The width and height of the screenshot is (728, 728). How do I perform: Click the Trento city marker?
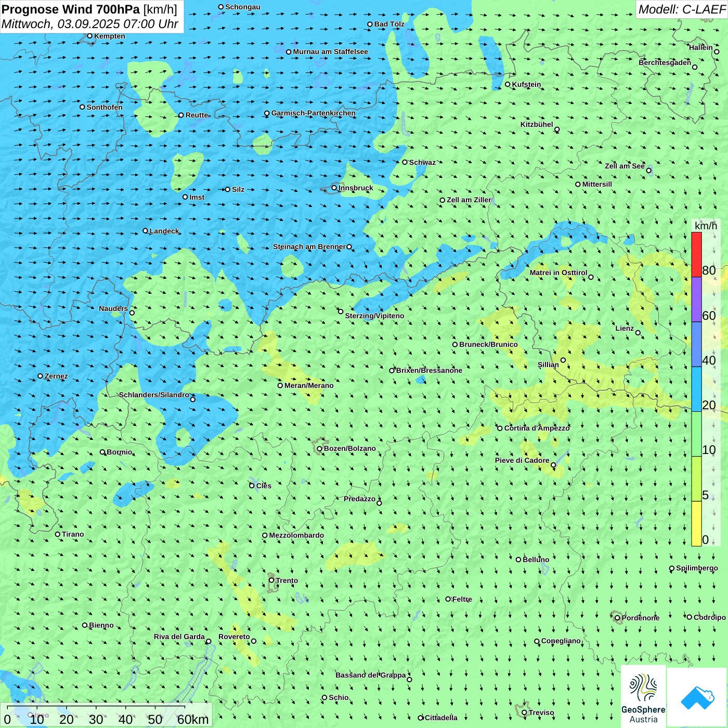(271, 580)
